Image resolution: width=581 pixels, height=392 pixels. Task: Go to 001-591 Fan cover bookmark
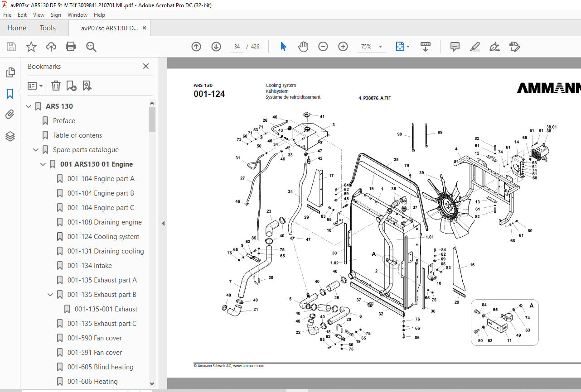(x=95, y=353)
